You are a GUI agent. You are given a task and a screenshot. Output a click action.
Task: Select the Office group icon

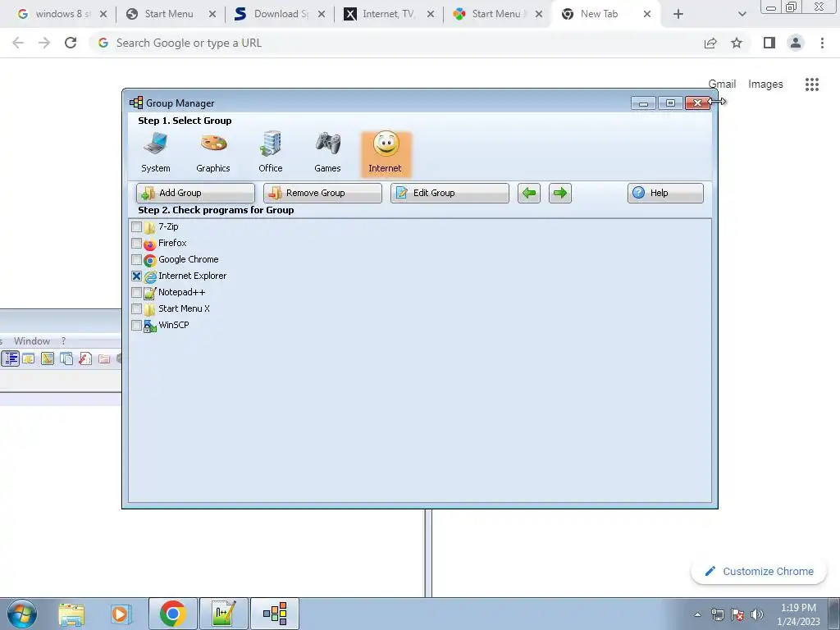click(x=270, y=152)
